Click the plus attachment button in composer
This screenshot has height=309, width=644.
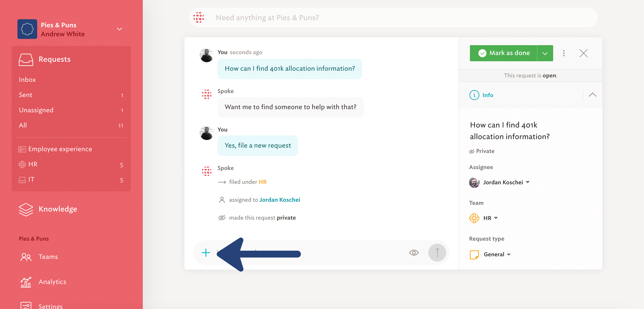pos(206,253)
